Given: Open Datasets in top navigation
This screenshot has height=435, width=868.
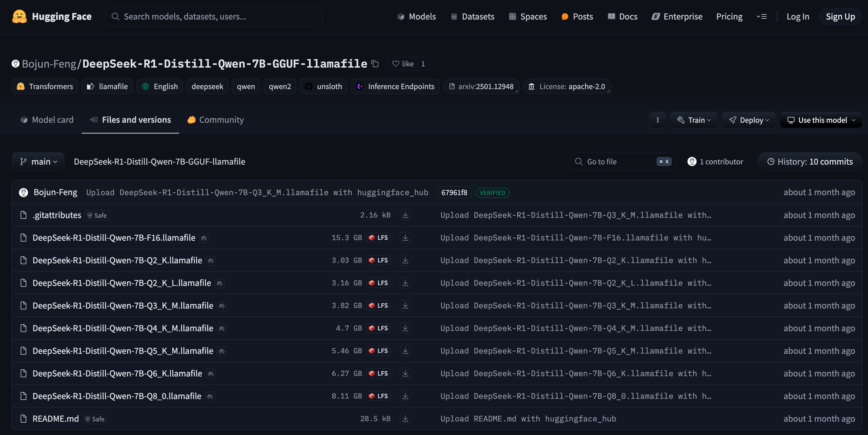Looking at the screenshot, I should coord(472,16).
